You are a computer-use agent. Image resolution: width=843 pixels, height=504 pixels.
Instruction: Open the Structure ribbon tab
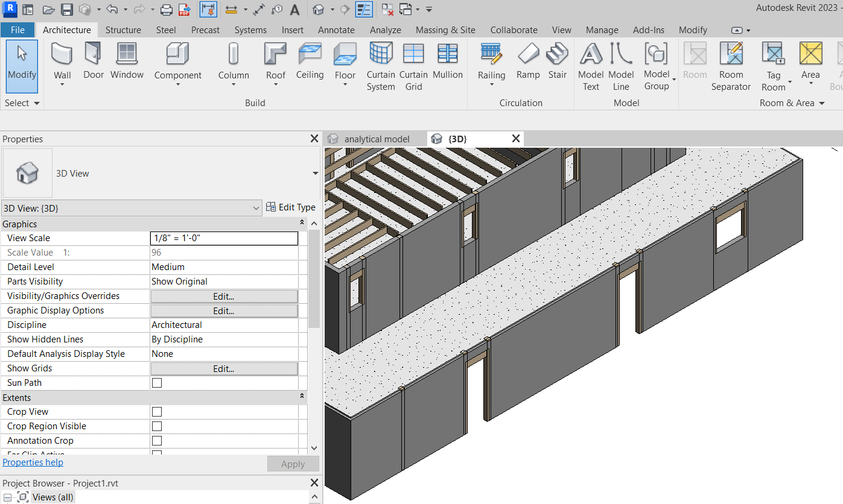pyautogui.click(x=123, y=30)
